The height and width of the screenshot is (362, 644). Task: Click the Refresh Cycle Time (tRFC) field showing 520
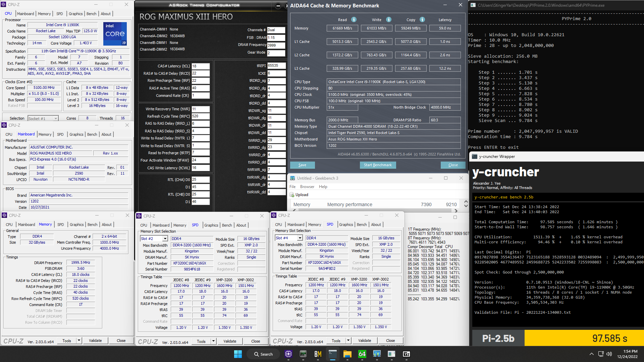pyautogui.click(x=201, y=116)
